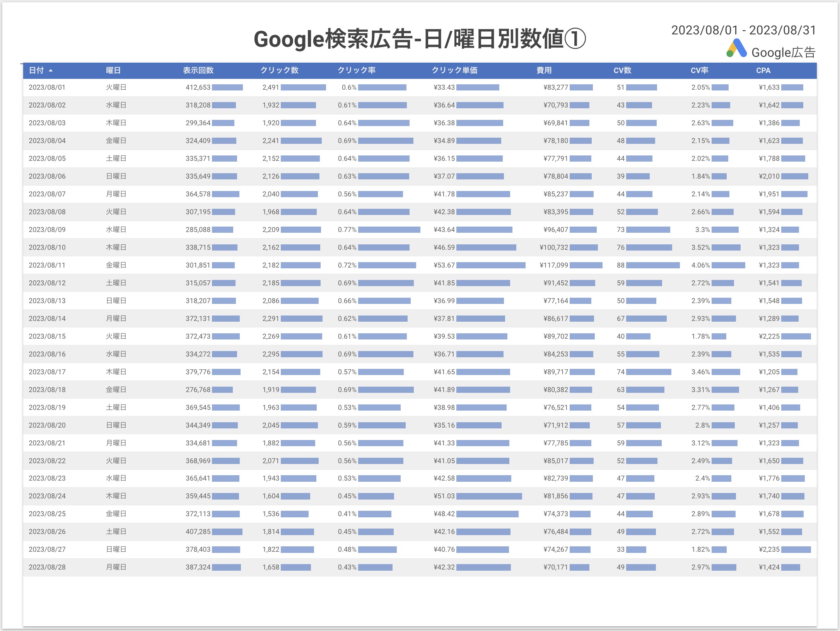This screenshot has height=631, width=840.
Task: Select CPA value ¥1,386
Action: click(x=769, y=123)
